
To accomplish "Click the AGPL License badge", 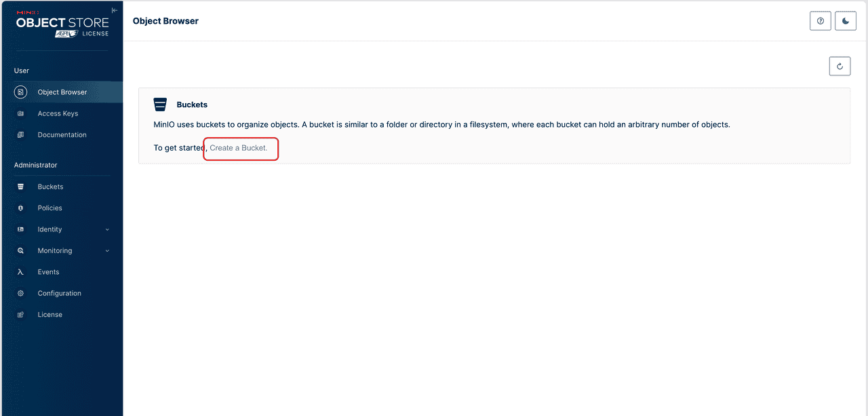I will coord(81,33).
